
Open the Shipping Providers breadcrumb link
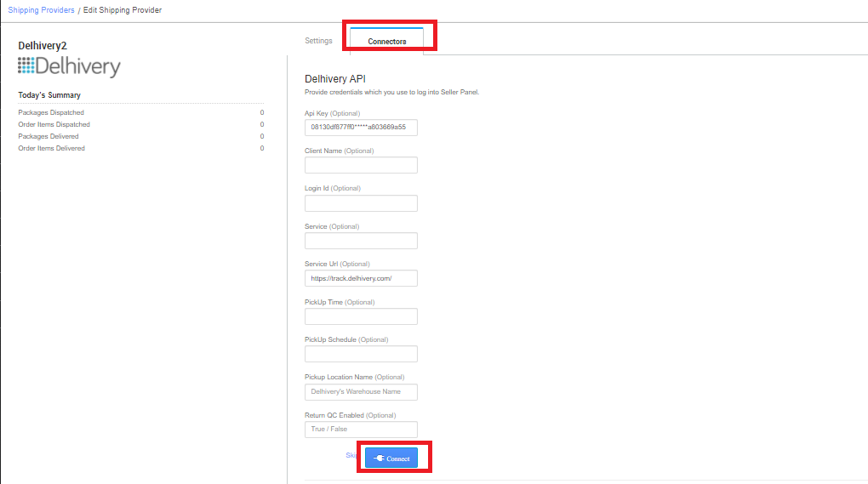tap(41, 10)
